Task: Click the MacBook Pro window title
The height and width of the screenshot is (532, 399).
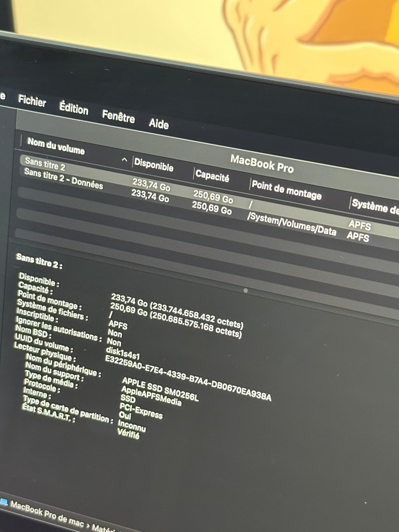Action: [262, 164]
